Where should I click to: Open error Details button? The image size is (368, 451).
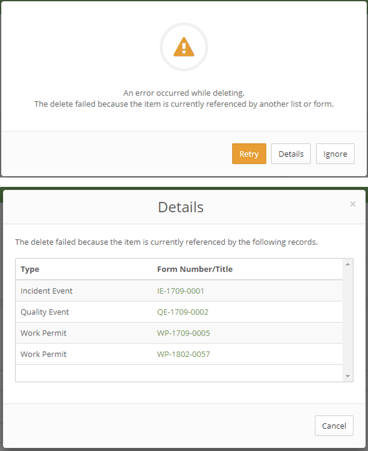[291, 154]
